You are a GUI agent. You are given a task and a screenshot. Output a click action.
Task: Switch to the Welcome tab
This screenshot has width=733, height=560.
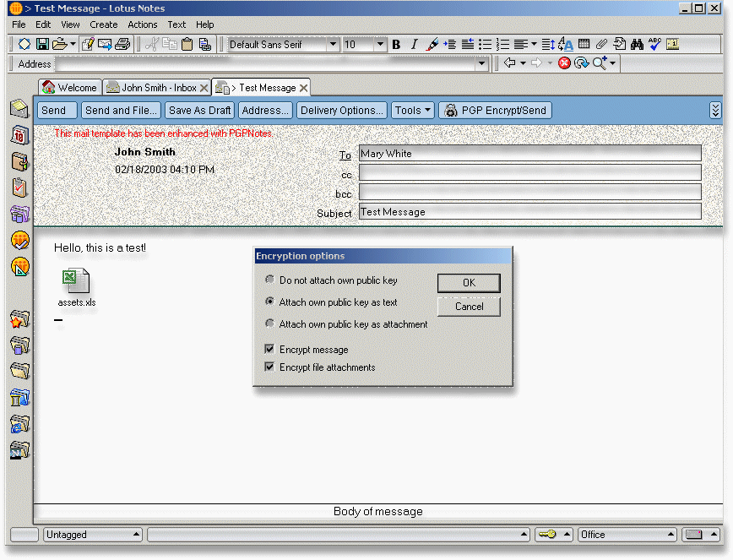click(70, 87)
